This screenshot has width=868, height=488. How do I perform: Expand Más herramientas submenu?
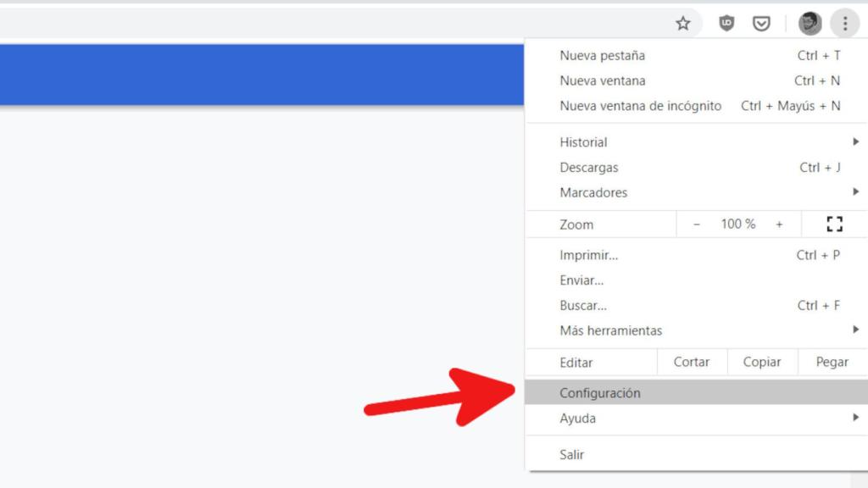click(697, 330)
